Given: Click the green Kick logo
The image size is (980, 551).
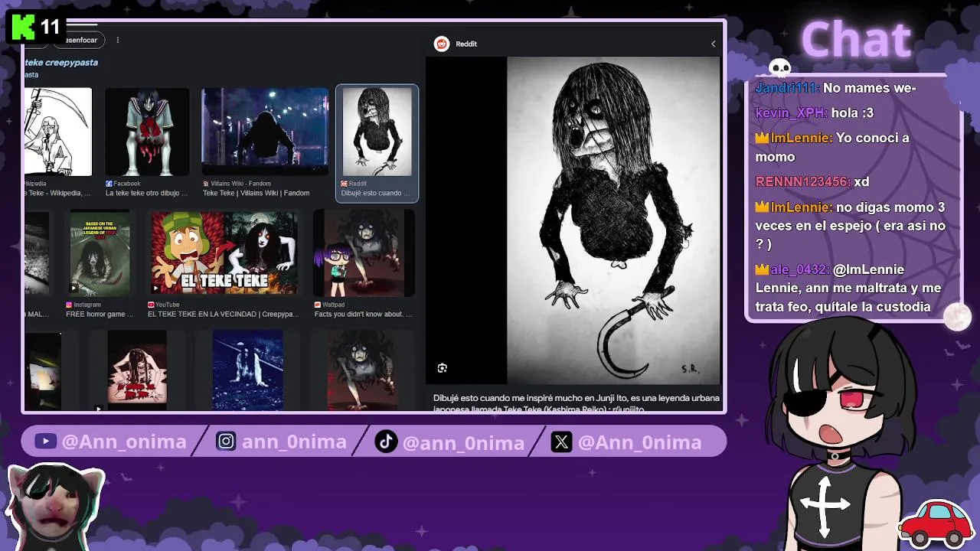Looking at the screenshot, I should pyautogui.click(x=23, y=28).
